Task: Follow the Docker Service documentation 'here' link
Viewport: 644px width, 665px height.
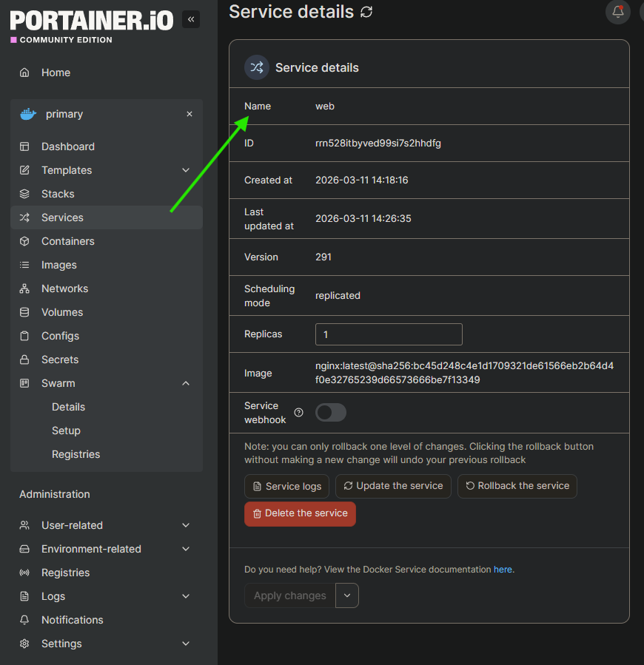Action: tap(503, 570)
